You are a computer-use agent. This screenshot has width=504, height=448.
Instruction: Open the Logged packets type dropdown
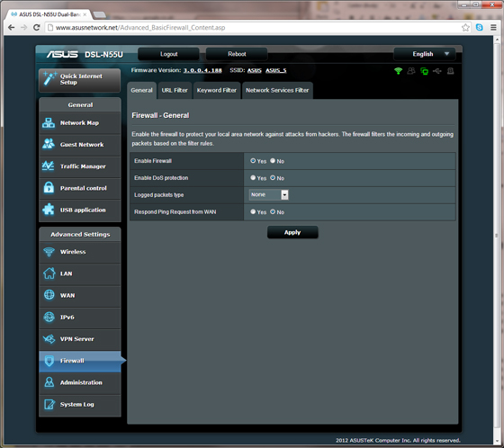click(269, 194)
